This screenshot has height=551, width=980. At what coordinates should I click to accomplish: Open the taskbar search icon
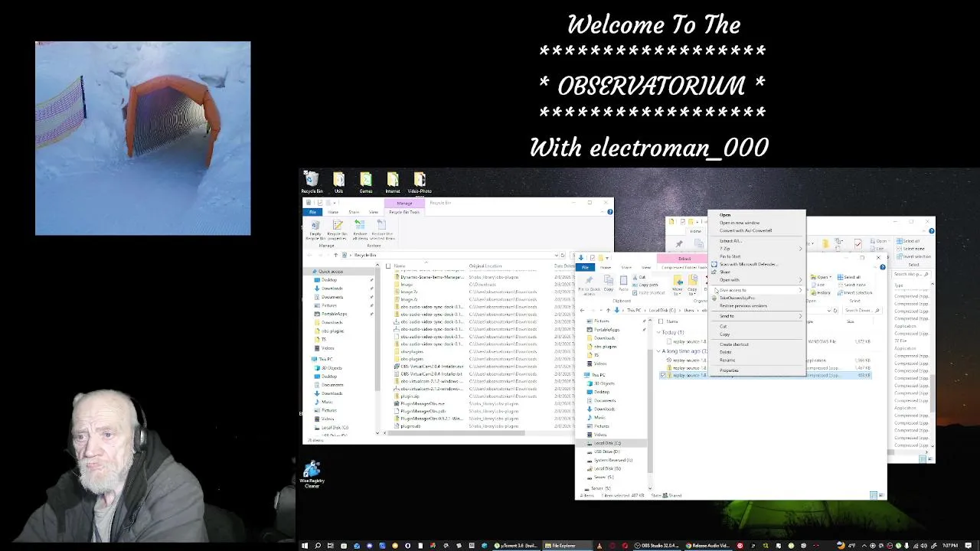[318, 546]
